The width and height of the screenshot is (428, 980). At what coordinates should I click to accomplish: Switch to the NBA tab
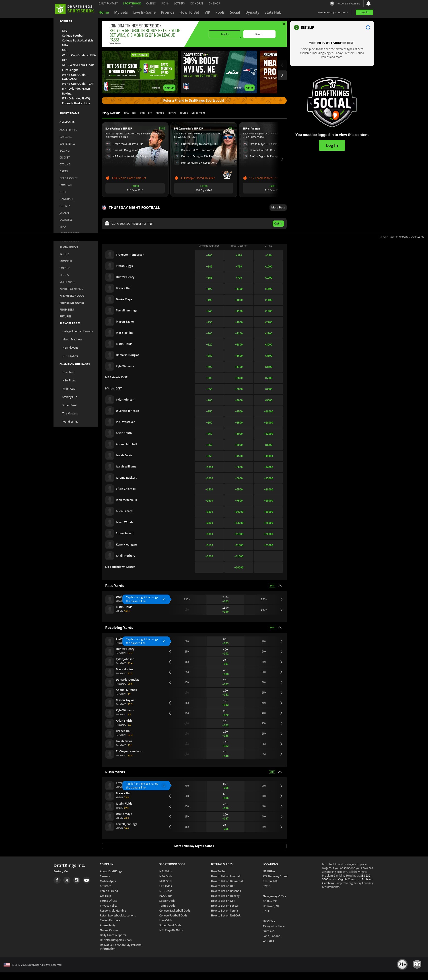coord(126,113)
